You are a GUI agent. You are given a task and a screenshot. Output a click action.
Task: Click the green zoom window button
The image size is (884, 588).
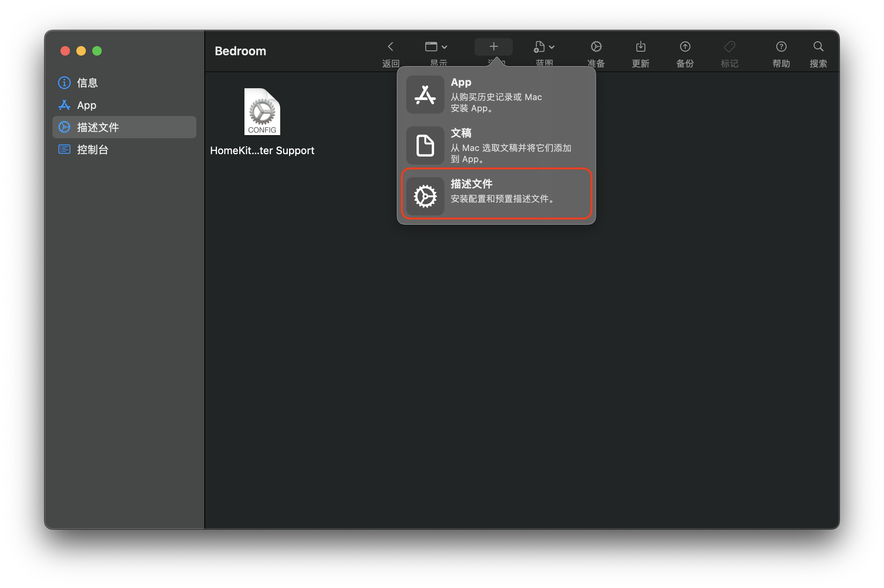pyautogui.click(x=97, y=51)
